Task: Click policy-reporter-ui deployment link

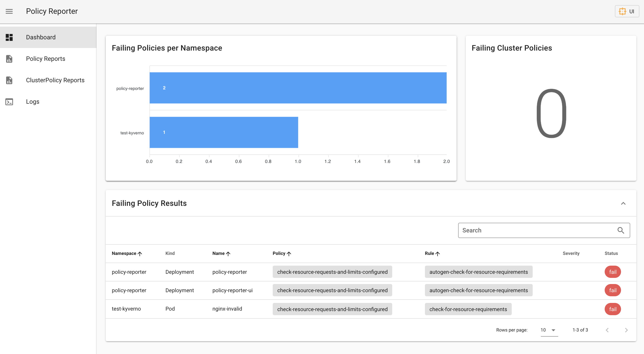Action: tap(232, 290)
